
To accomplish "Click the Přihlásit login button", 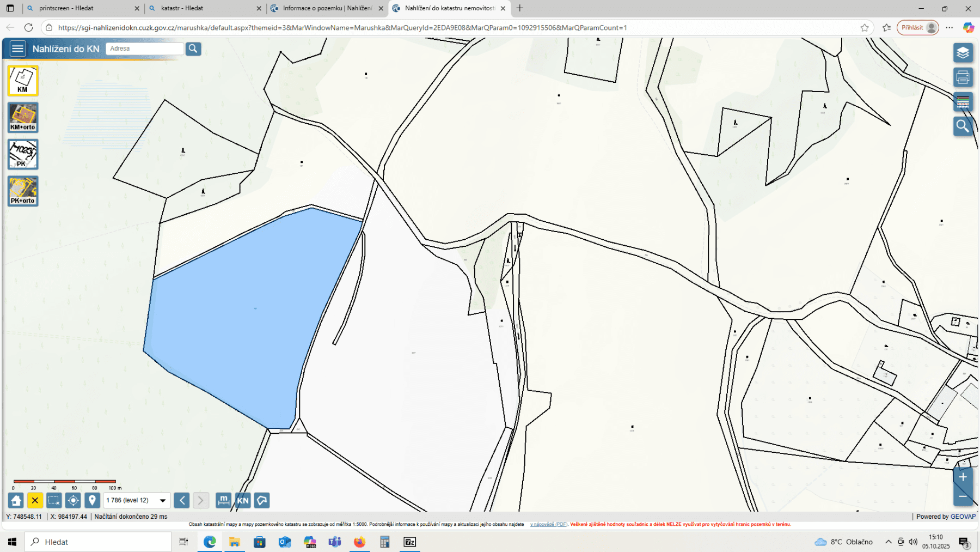I will 917,27.
